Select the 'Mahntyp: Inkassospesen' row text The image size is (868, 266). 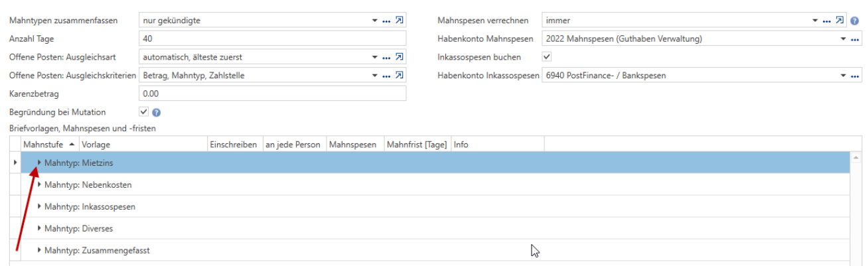pyautogui.click(x=90, y=206)
